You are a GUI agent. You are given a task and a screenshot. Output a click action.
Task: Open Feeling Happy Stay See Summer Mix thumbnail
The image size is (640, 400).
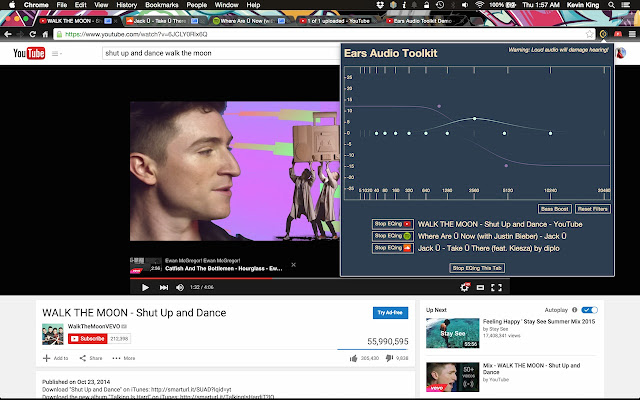(452, 333)
